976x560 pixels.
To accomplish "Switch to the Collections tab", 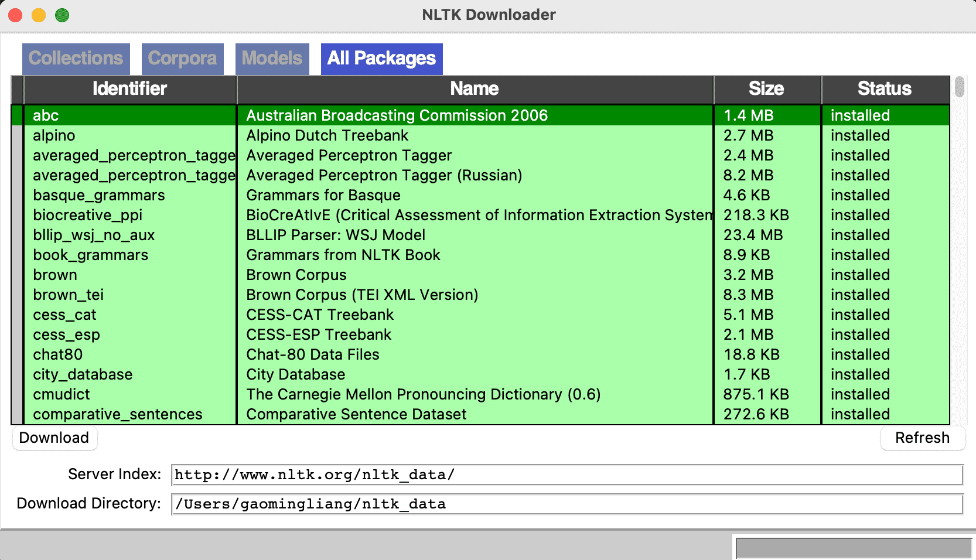I will pos(76,59).
